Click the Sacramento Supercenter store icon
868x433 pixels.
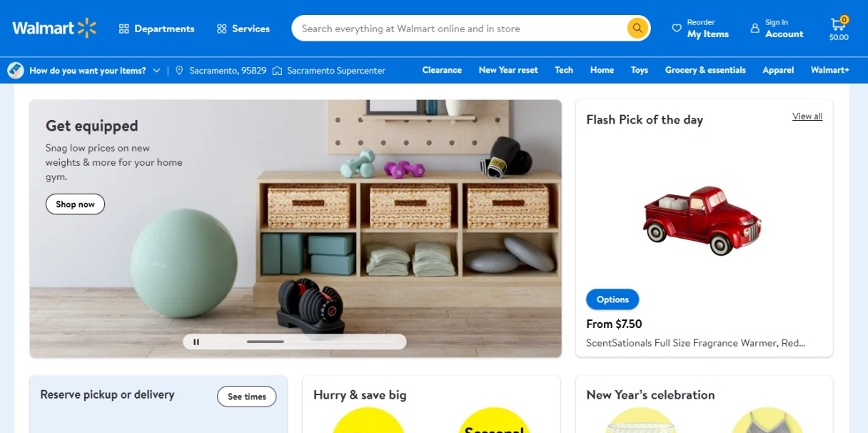(278, 71)
